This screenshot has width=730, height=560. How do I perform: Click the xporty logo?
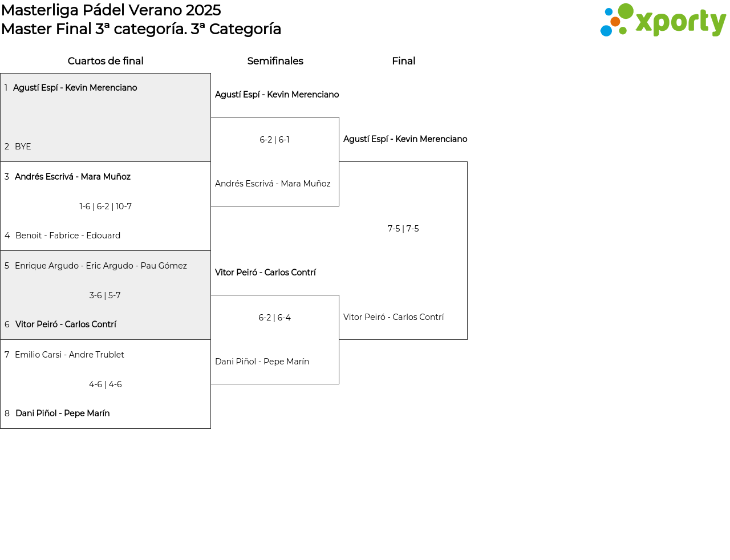663,21
